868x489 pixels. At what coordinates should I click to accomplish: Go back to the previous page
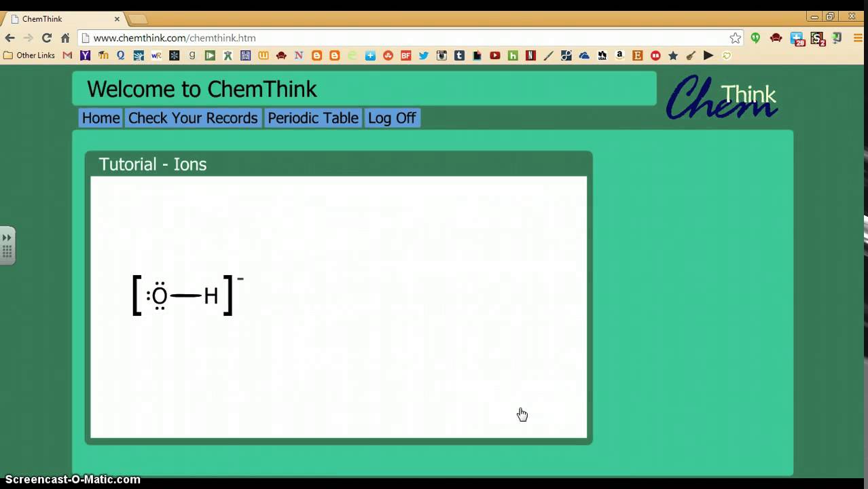(10, 38)
